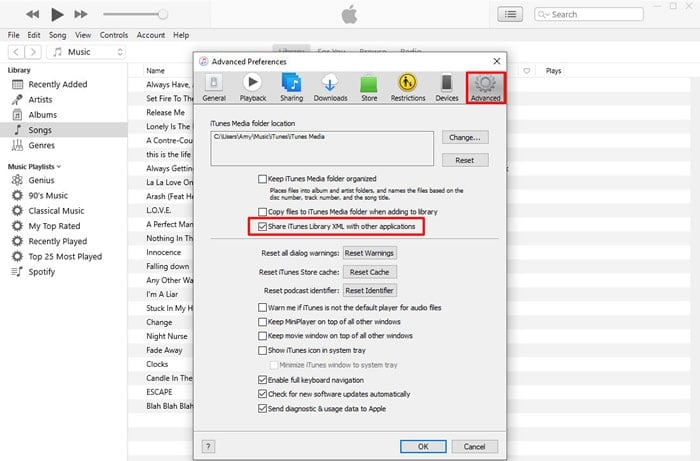
Task: Click the fast forward next track button
Action: [x=81, y=14]
